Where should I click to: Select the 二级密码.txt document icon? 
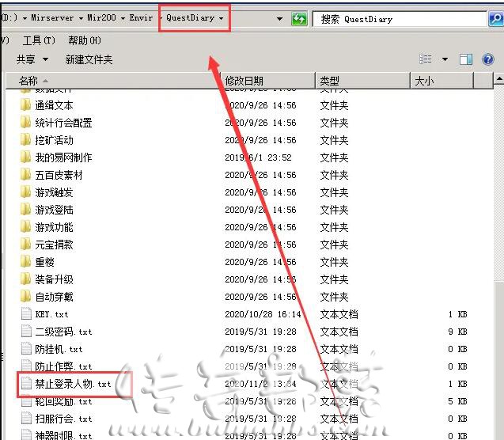[26, 332]
